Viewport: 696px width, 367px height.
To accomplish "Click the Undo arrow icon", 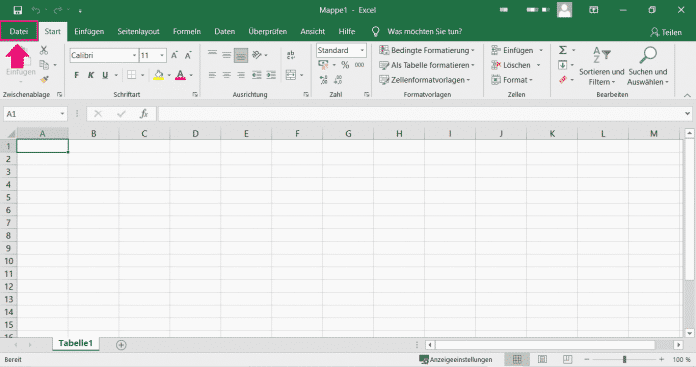I will 36,10.
